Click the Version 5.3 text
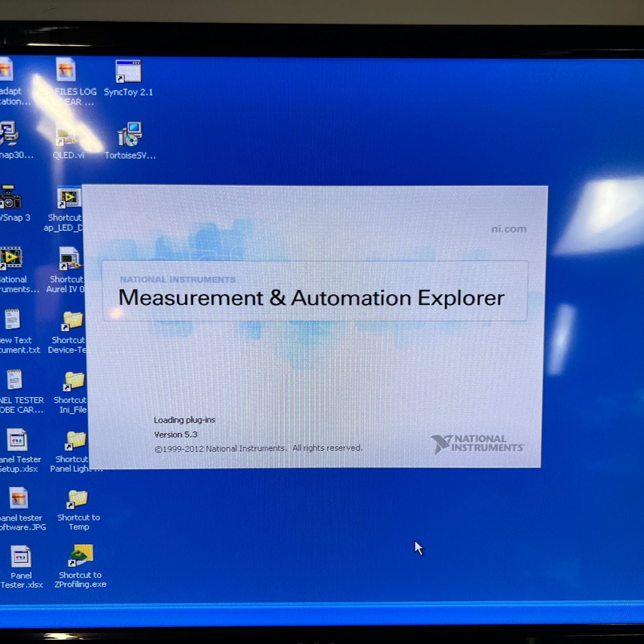Screen dimensions: 644x644 coord(176,435)
